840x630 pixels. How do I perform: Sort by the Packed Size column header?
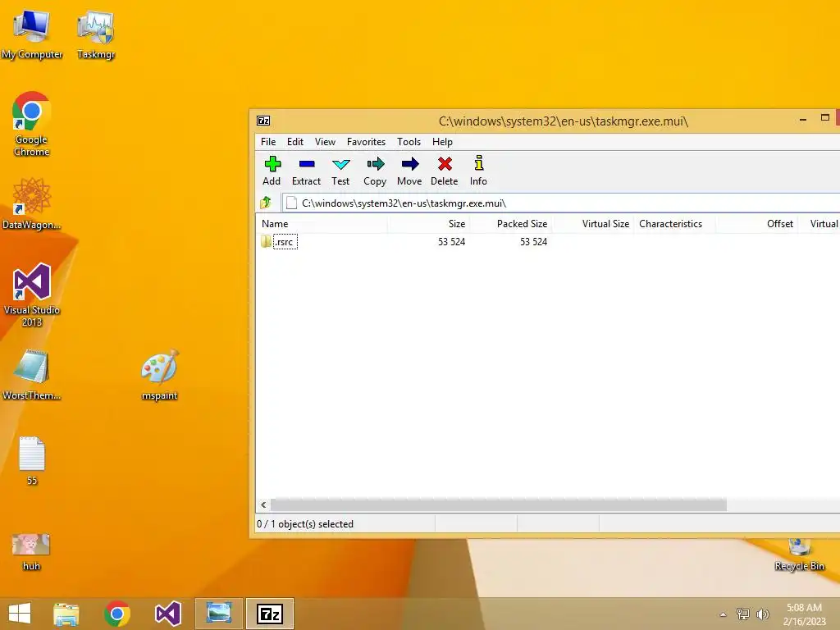(x=510, y=223)
